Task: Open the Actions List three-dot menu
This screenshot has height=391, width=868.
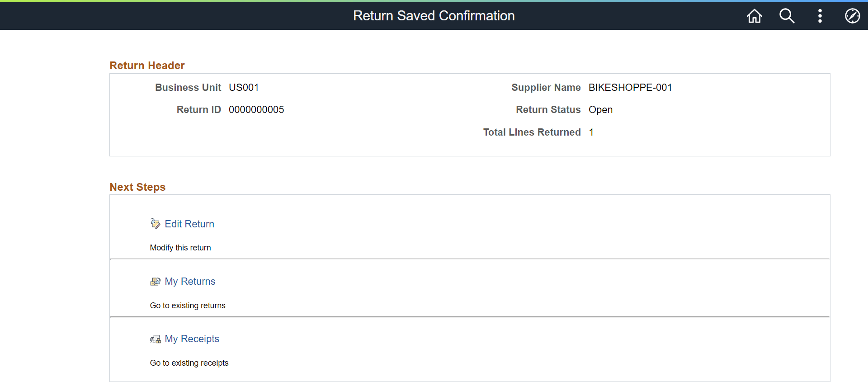Action: pyautogui.click(x=820, y=16)
